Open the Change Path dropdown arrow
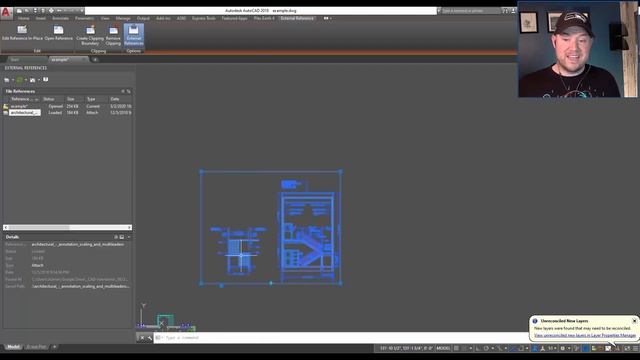The width and height of the screenshot is (640, 360). point(39,80)
